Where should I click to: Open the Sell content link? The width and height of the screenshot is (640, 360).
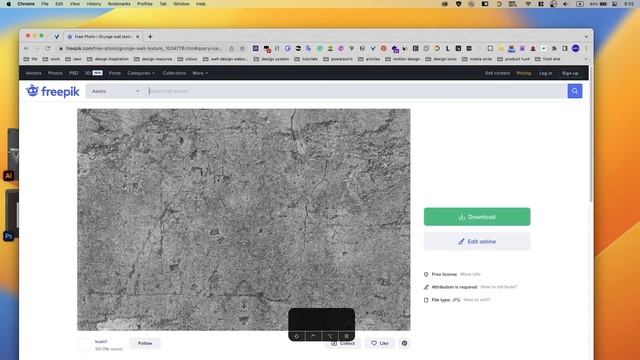pos(497,73)
